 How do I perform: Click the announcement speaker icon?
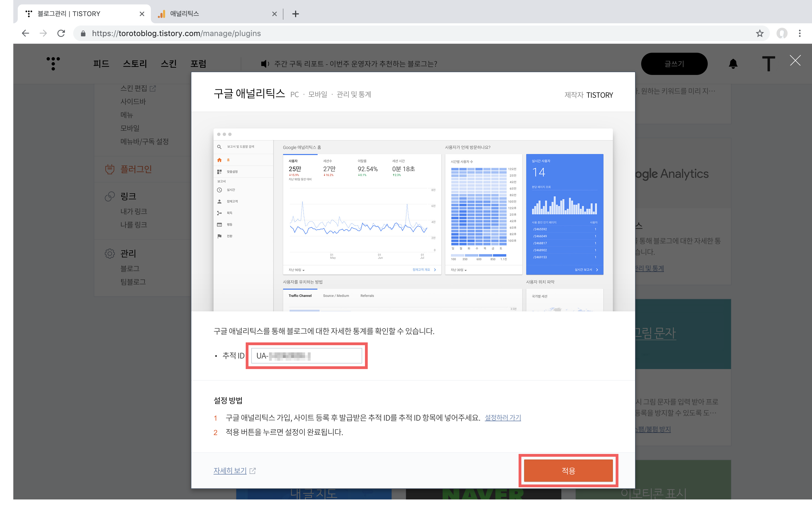[265, 64]
